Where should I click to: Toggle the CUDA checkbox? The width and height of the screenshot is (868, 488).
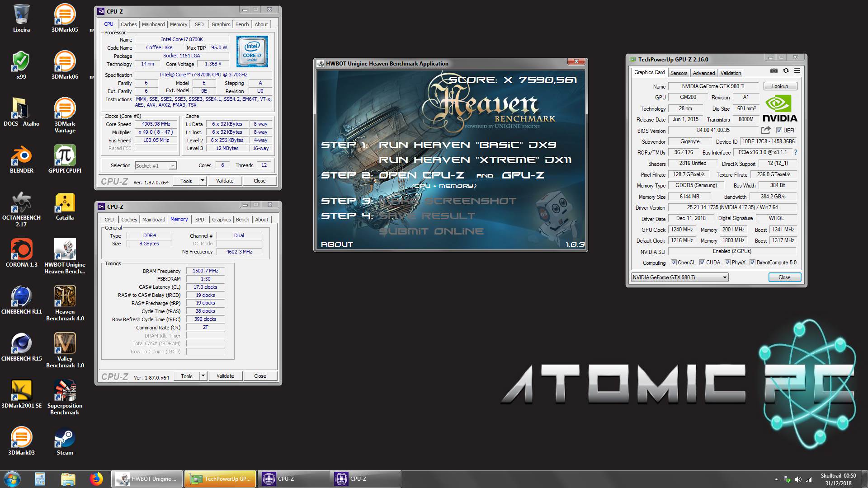(x=702, y=263)
